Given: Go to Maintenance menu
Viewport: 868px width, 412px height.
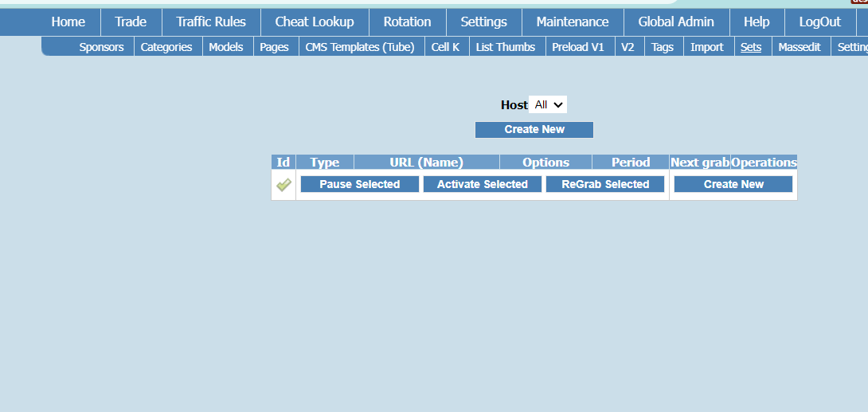Looking at the screenshot, I should (x=573, y=22).
